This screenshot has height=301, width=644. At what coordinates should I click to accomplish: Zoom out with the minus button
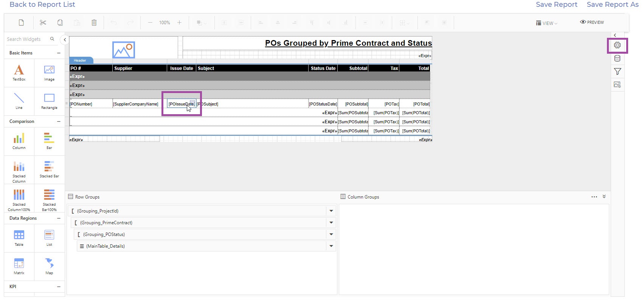pyautogui.click(x=150, y=23)
